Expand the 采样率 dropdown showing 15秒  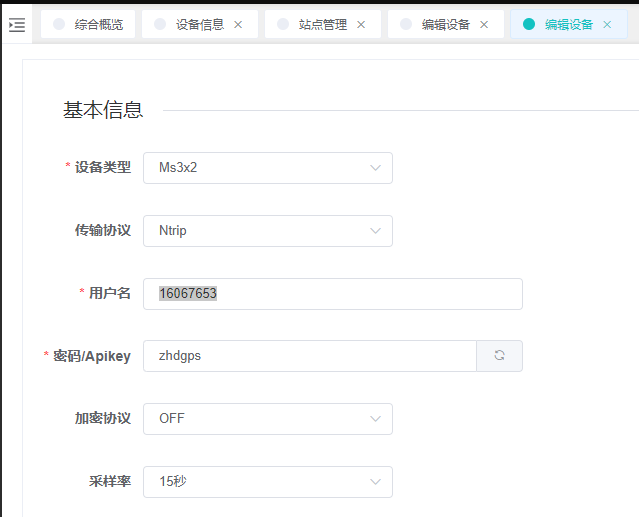pos(267,482)
